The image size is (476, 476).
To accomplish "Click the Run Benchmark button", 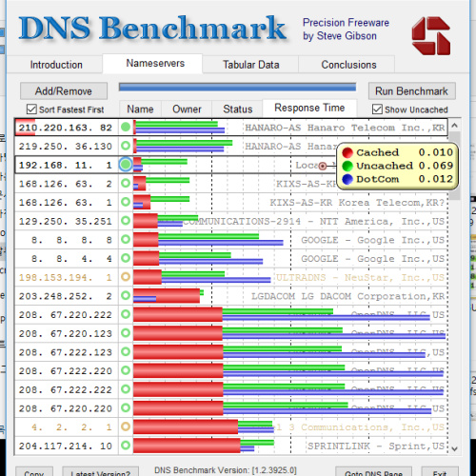I will (411, 91).
